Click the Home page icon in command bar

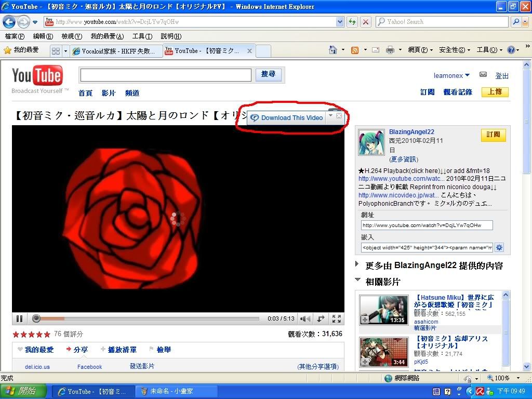coord(333,50)
